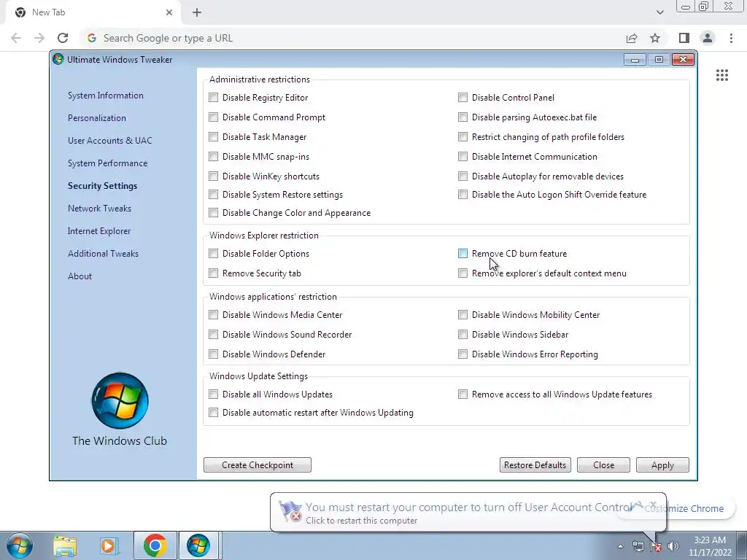Open System Information section
Screen dimensions: 747x560
[x=105, y=96]
